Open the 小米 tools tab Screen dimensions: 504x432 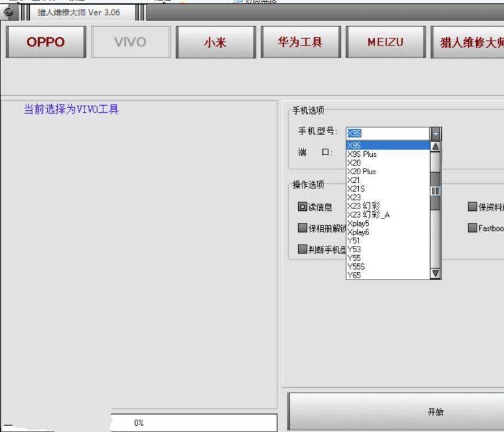215,42
